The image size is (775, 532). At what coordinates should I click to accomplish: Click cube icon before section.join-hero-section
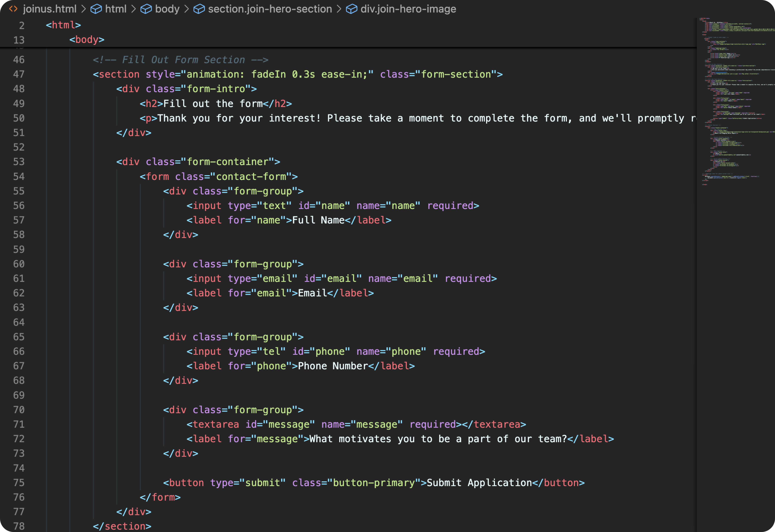(x=199, y=9)
